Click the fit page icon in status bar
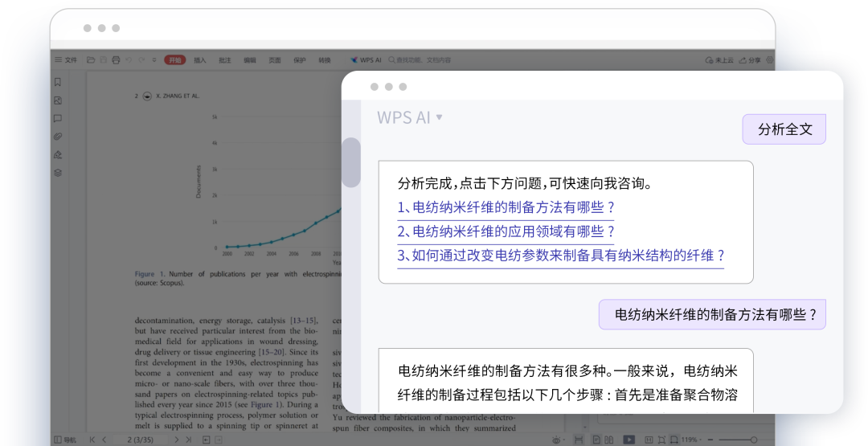Image resolution: width=868 pixels, height=446 pixels. (x=661, y=440)
